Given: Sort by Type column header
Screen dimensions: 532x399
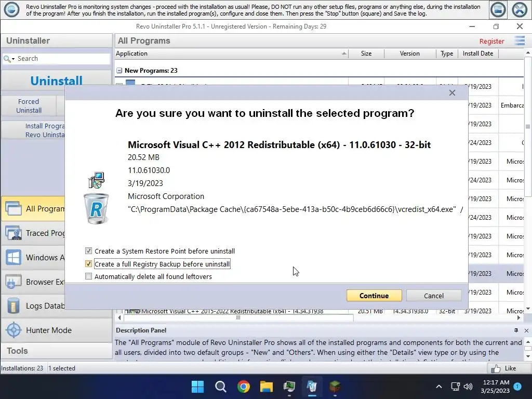Looking at the screenshot, I should click(x=447, y=54).
